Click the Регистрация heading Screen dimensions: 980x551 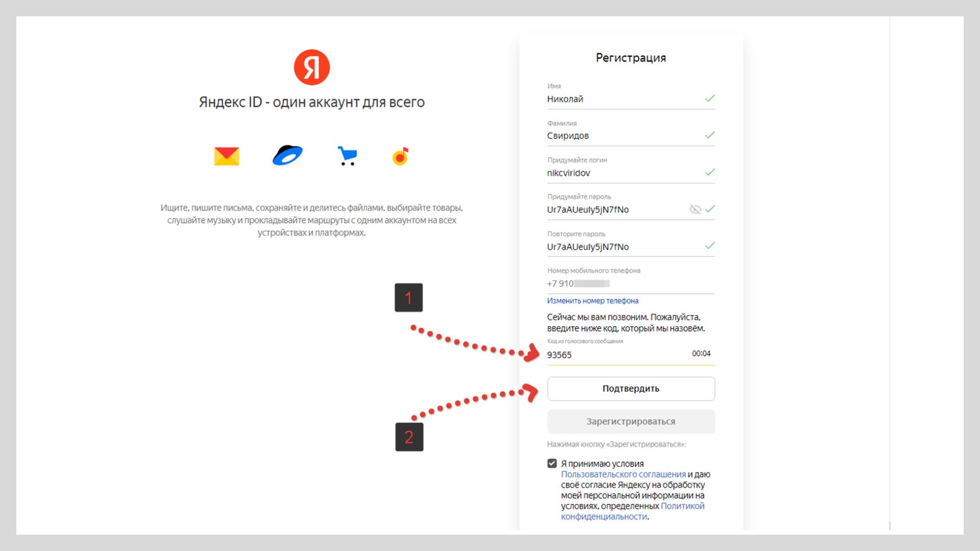point(631,58)
